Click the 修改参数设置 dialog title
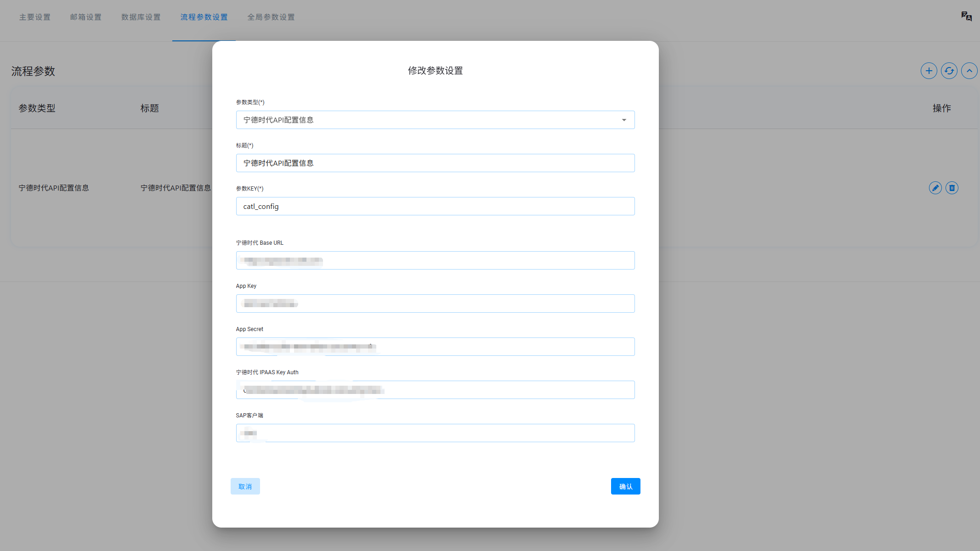This screenshot has height=551, width=980. (x=435, y=71)
